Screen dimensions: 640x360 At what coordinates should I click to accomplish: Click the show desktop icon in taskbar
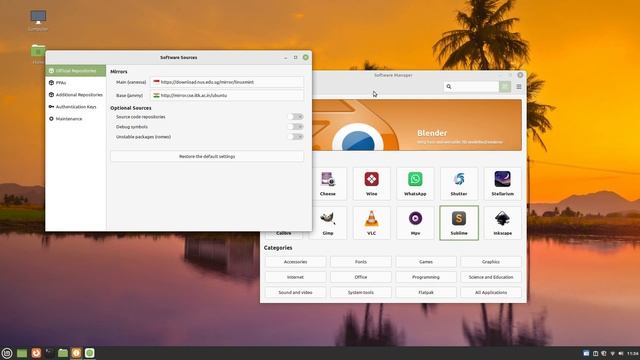[x=22, y=353]
